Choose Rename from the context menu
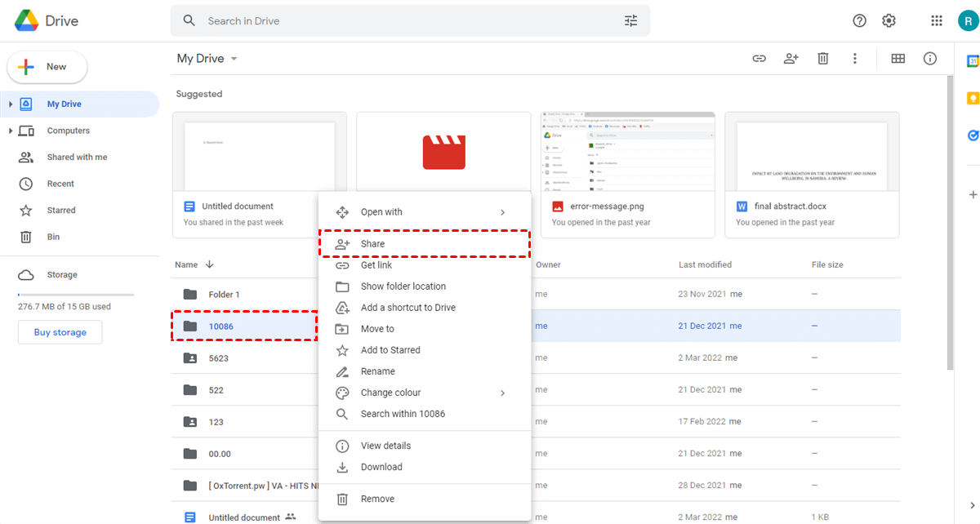980x524 pixels. (377, 371)
